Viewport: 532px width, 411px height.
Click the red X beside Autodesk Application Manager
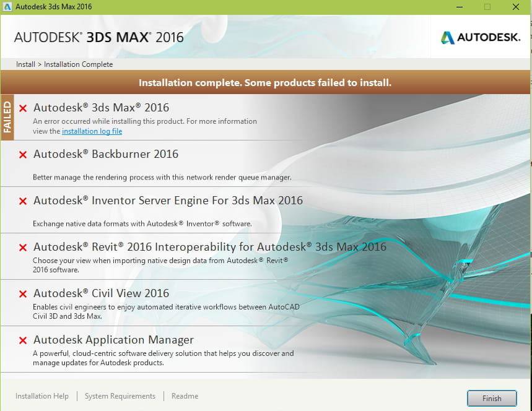[23, 340]
